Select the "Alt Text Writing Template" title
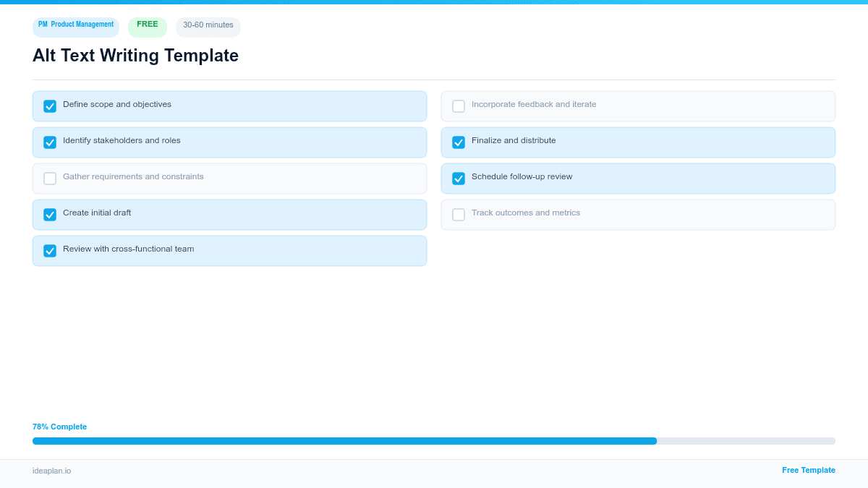 pos(135,56)
